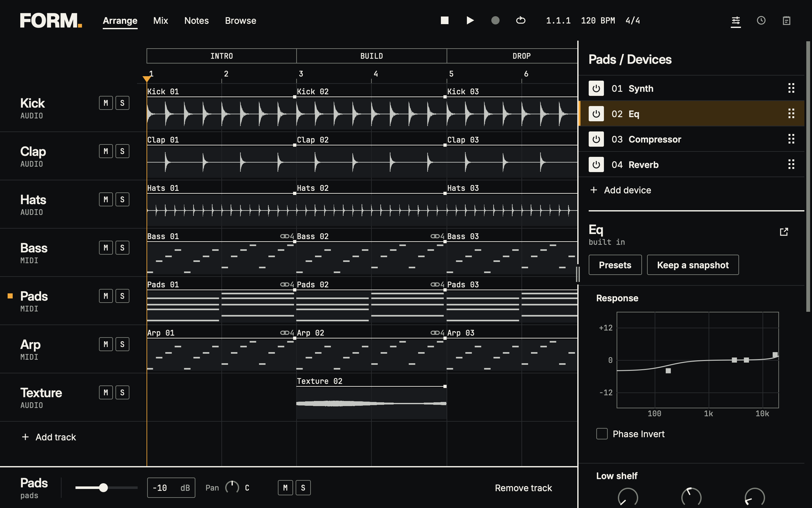Click Add track below Texture
Image resolution: width=812 pixels, height=508 pixels.
pos(49,437)
